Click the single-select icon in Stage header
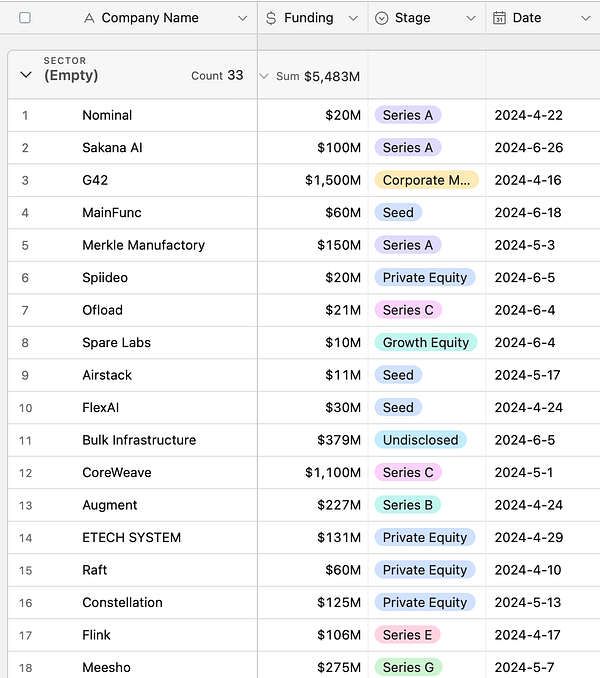This screenshot has width=600, height=678. click(381, 18)
